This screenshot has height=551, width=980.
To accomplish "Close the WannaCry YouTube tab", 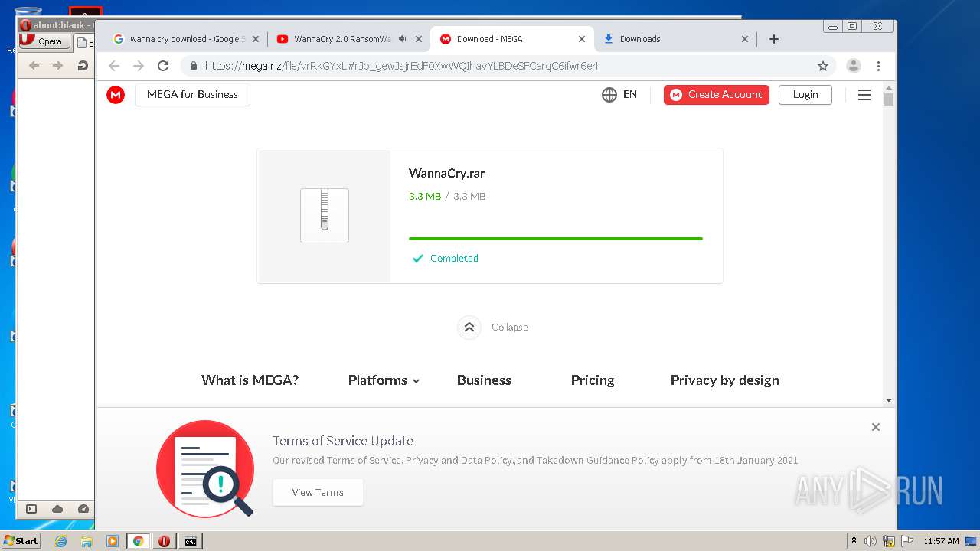I will click(419, 39).
